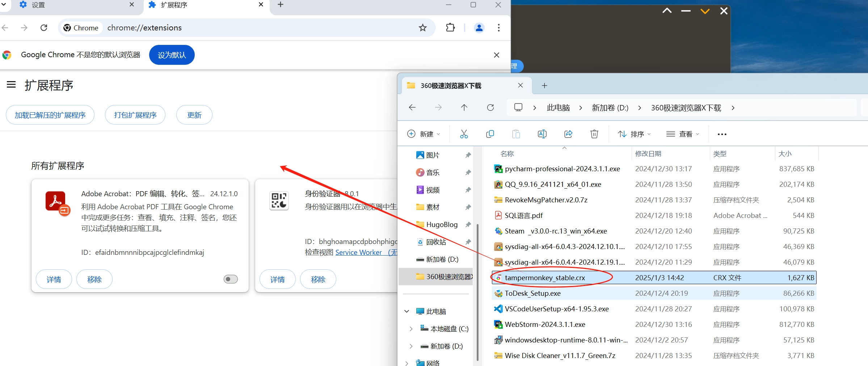Open the Chrome profile avatar icon

point(479,28)
